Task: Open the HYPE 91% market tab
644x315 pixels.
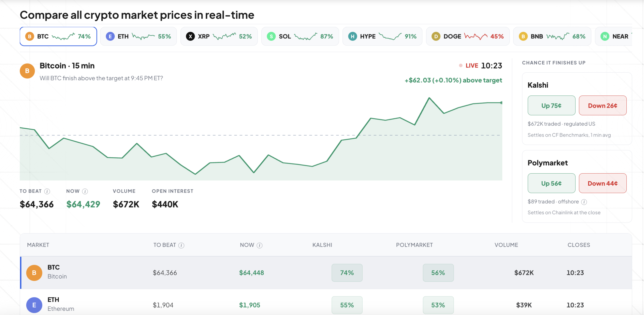Action: pyautogui.click(x=382, y=36)
